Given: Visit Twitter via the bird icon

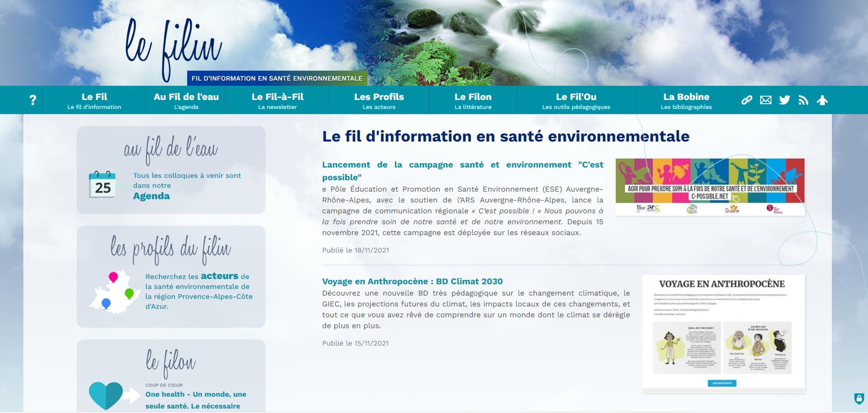Looking at the screenshot, I should click(x=785, y=99).
